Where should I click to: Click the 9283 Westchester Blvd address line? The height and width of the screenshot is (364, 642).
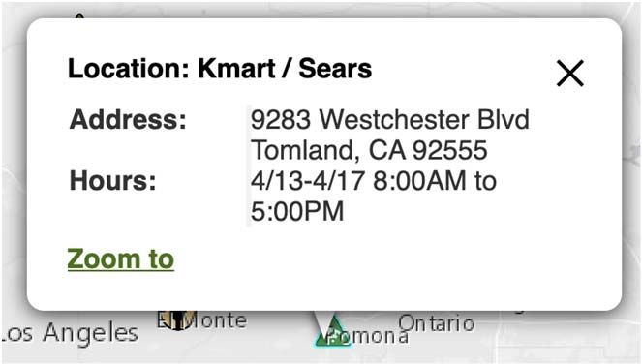pyautogui.click(x=390, y=120)
